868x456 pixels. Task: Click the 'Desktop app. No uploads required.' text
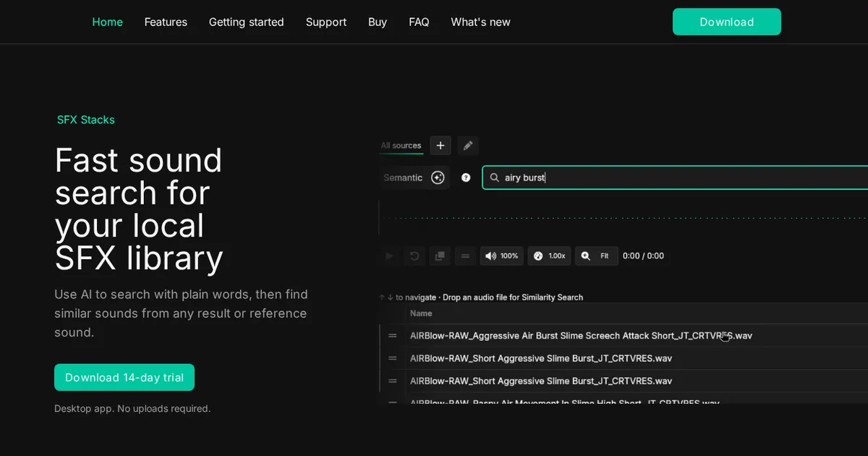[132, 408]
